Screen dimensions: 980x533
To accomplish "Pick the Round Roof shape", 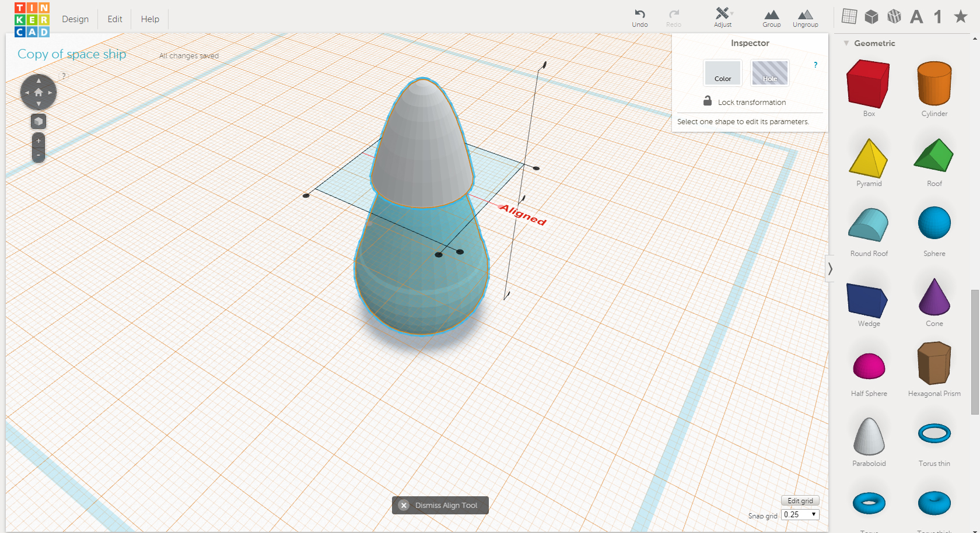I will [869, 225].
